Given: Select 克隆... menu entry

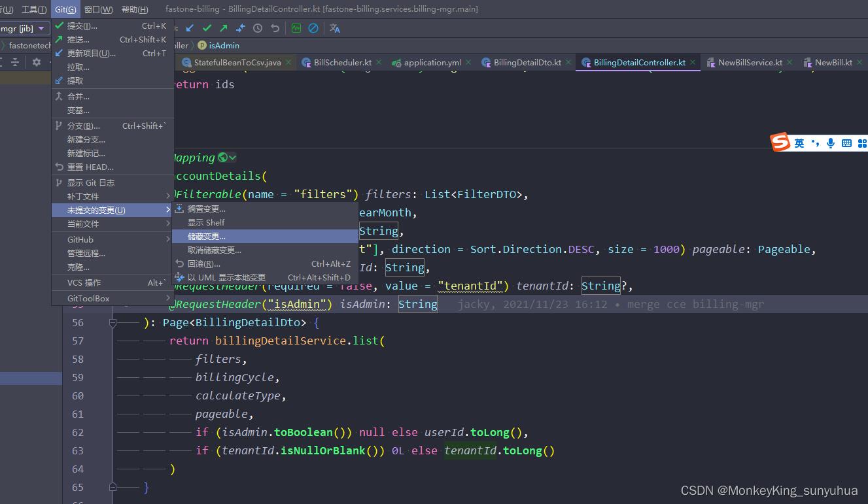Looking at the screenshot, I should pyautogui.click(x=113, y=267).
